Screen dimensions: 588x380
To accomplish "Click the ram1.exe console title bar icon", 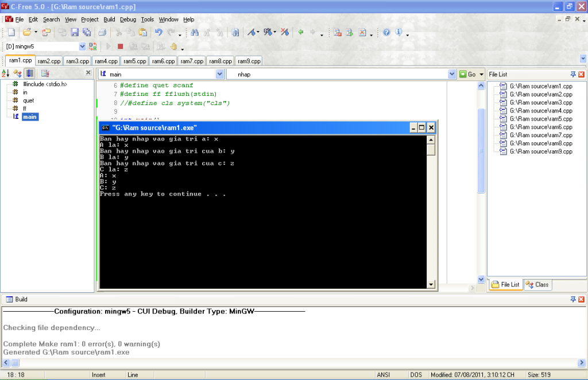I will 106,128.
